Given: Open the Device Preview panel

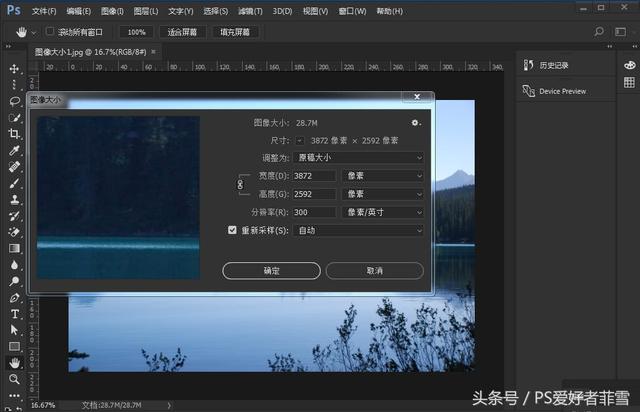Looking at the screenshot, I should point(554,91).
